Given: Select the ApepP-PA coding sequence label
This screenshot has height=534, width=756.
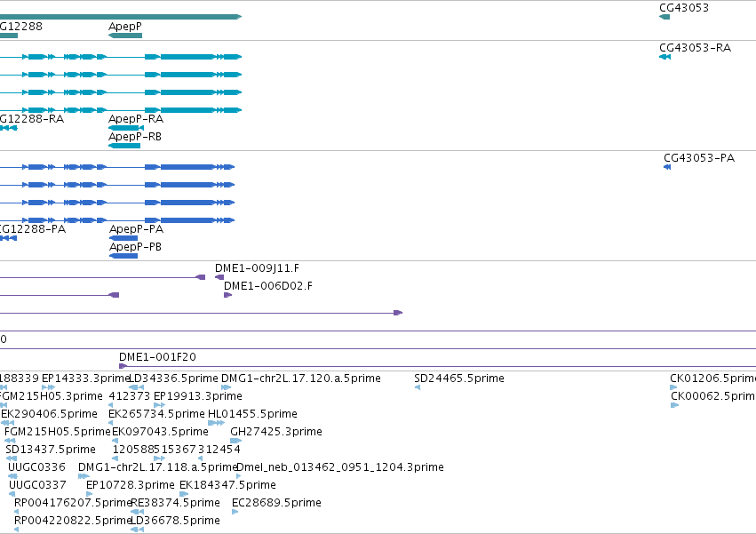Looking at the screenshot, I should coord(137,228).
